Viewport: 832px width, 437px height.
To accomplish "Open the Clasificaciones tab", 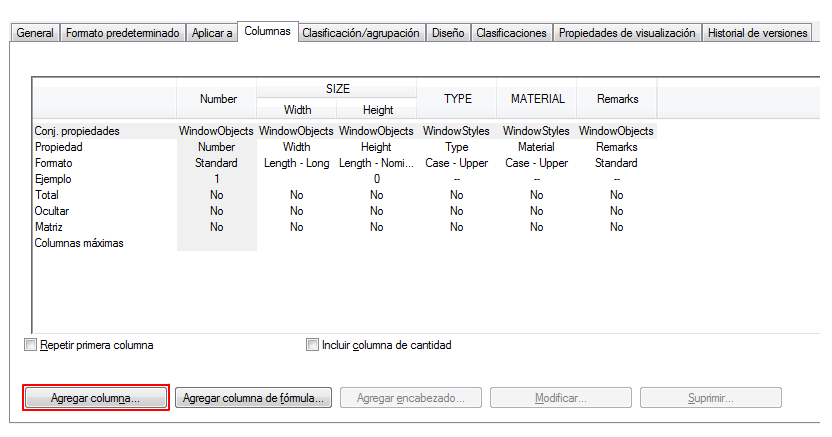I will pos(511,33).
